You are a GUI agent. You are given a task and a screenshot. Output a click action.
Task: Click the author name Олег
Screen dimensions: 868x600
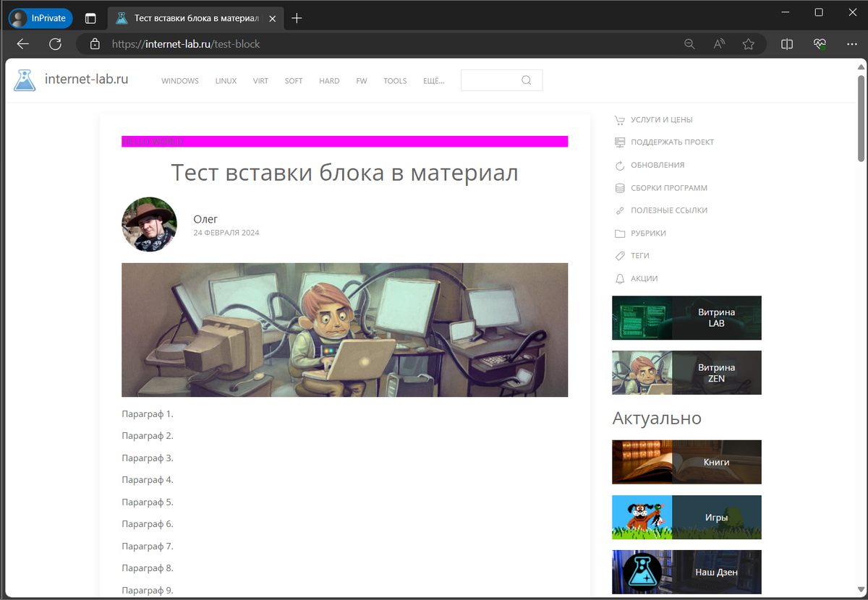(x=205, y=219)
